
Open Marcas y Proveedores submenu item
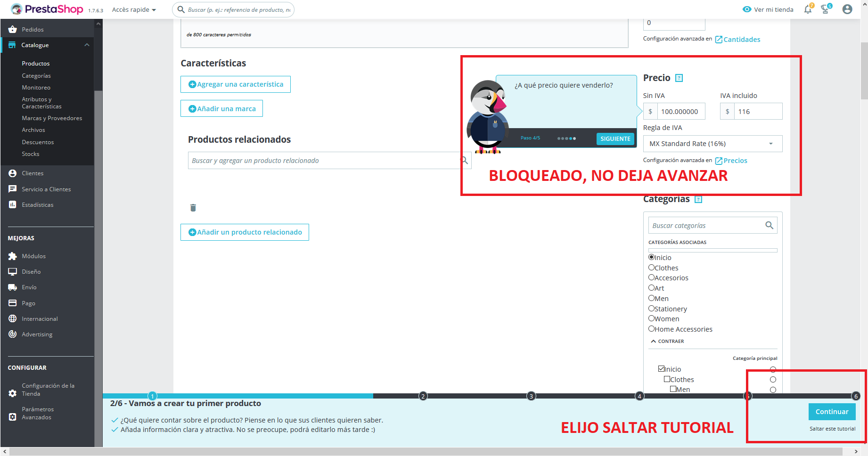[x=52, y=118]
